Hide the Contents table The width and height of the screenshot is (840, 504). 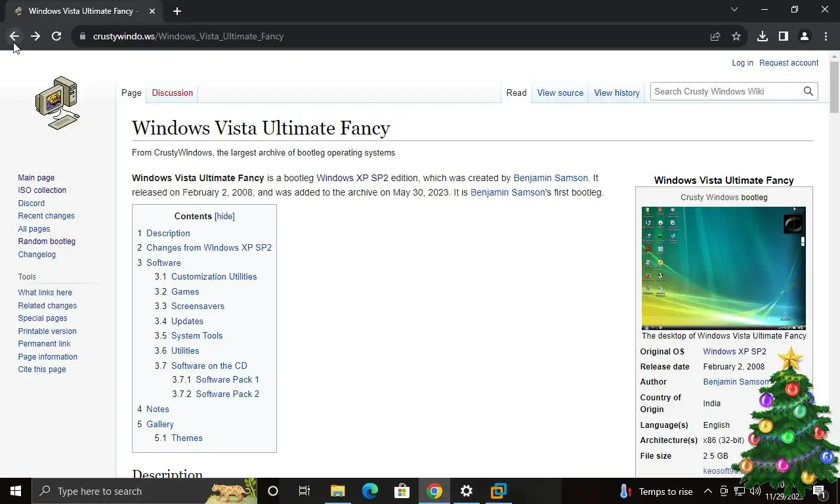(x=224, y=217)
